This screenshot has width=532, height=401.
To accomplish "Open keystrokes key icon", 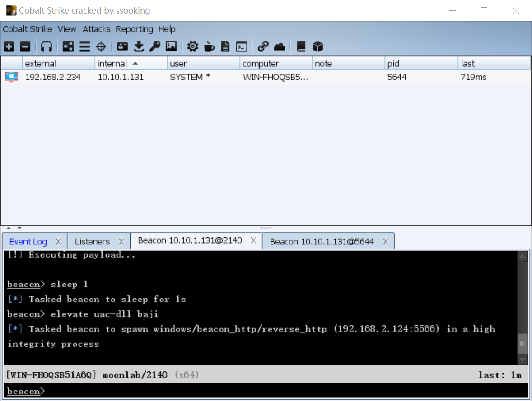I will click(155, 46).
